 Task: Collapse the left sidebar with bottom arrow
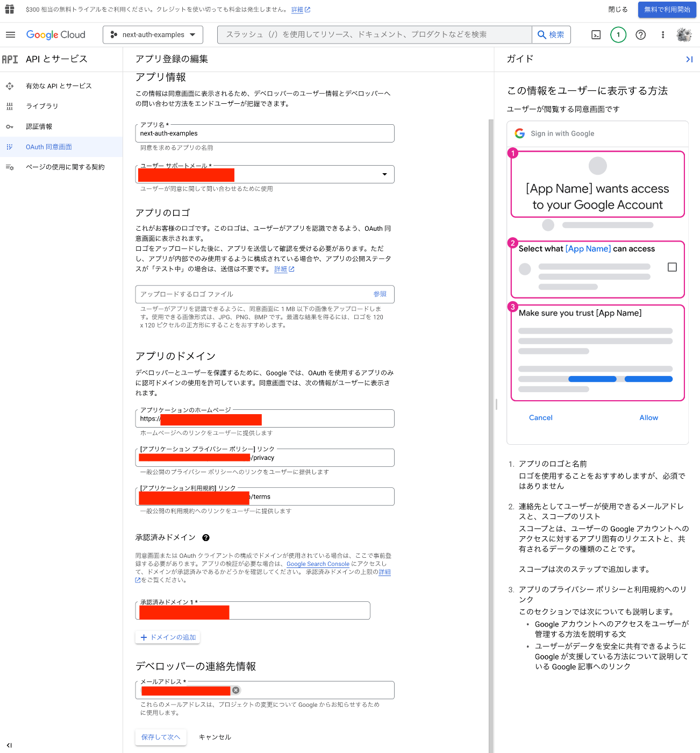9,745
